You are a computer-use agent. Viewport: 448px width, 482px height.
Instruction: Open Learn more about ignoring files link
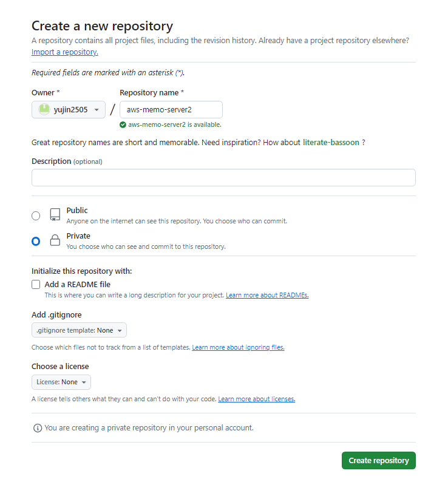click(x=238, y=347)
